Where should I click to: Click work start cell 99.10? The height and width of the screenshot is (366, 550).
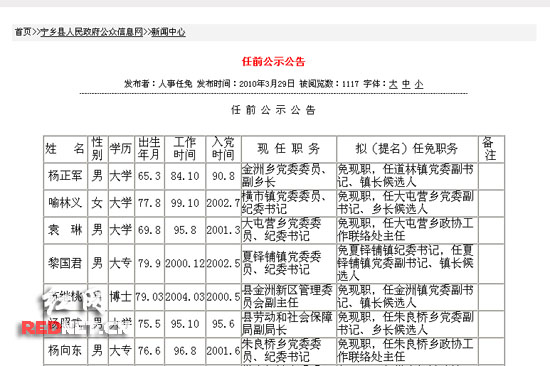[185, 203]
